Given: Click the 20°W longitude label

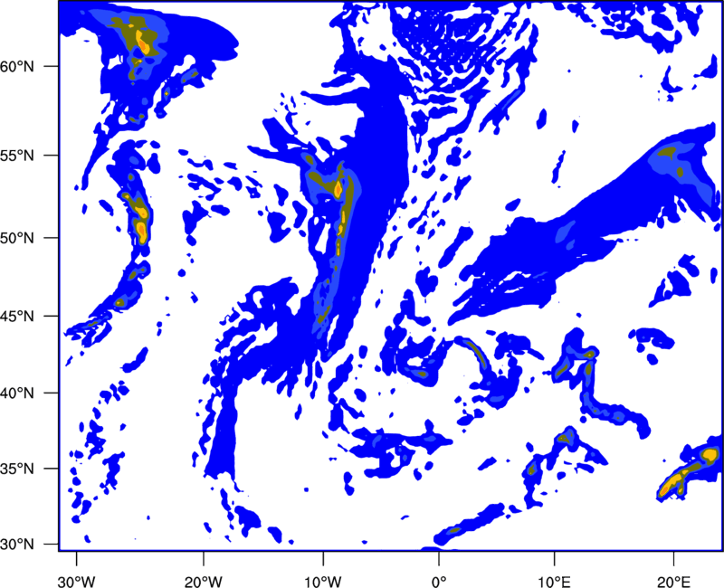Looking at the screenshot, I should [x=203, y=582].
